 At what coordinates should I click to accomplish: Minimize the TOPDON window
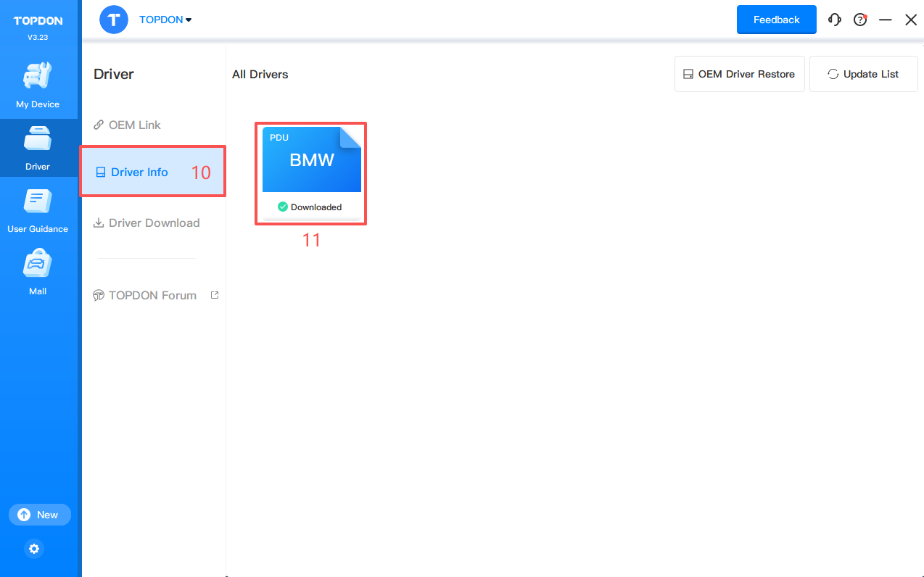(886, 20)
